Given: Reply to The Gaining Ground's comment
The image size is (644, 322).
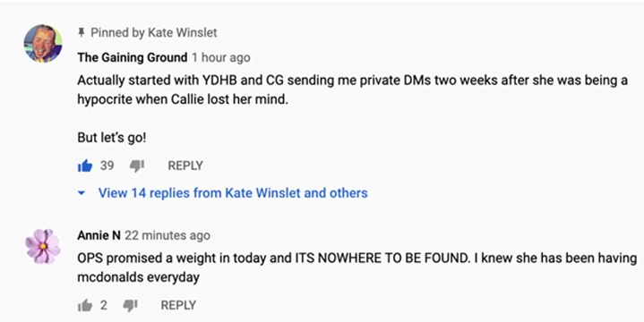Looking at the screenshot, I should pyautogui.click(x=185, y=165).
